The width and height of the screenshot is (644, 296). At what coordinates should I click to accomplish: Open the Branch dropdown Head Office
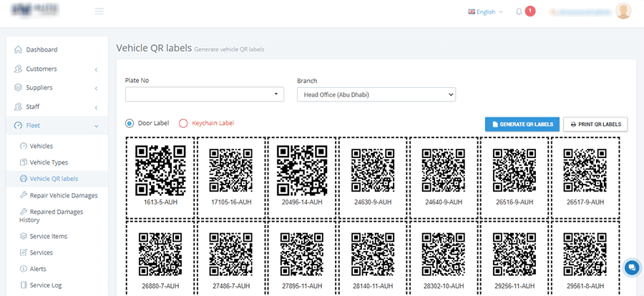coord(376,94)
